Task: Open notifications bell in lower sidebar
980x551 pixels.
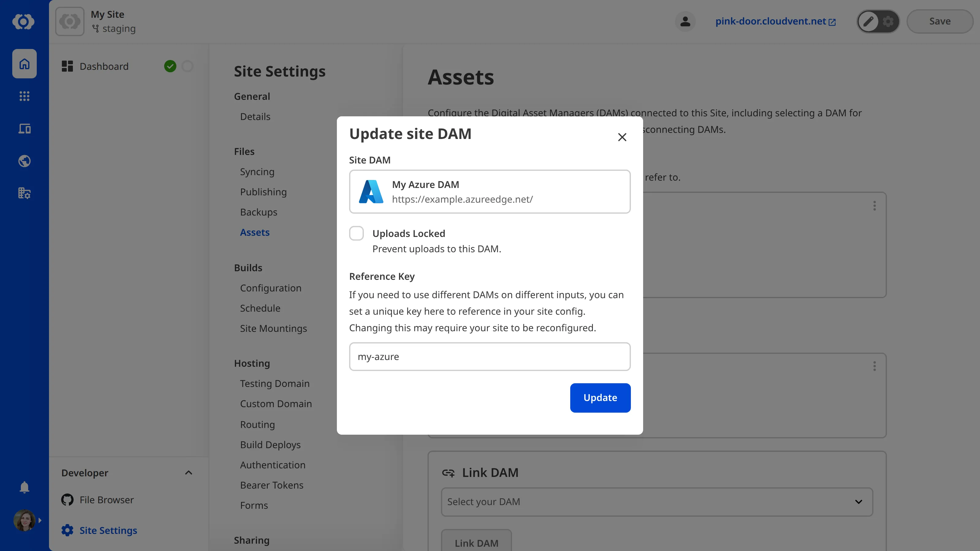Action: tap(24, 487)
